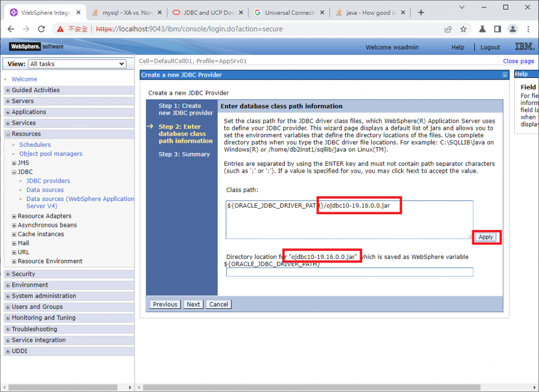This screenshot has width=539, height=392.
Task: Cancel the JDBC provider wizard
Action: tap(218, 305)
